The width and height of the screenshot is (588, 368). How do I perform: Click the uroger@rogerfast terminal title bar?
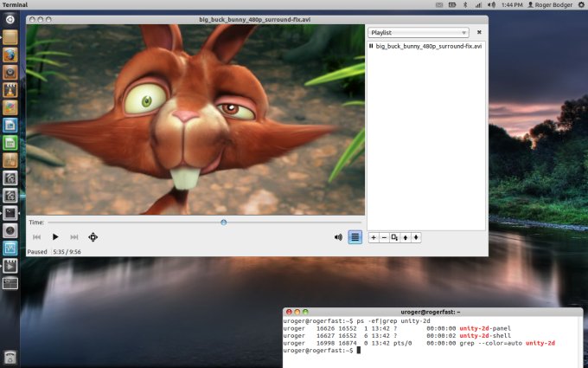[432, 312]
